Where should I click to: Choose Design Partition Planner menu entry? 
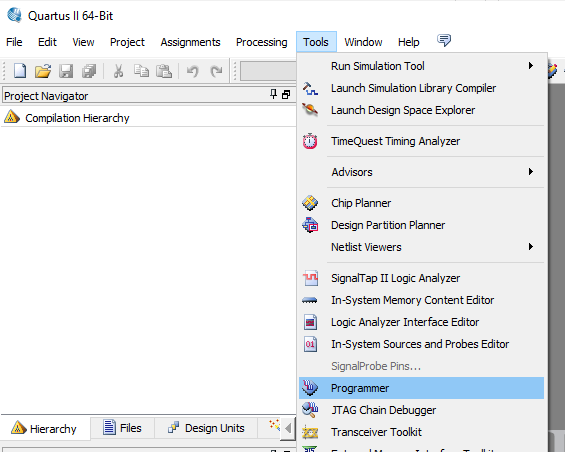421,225
